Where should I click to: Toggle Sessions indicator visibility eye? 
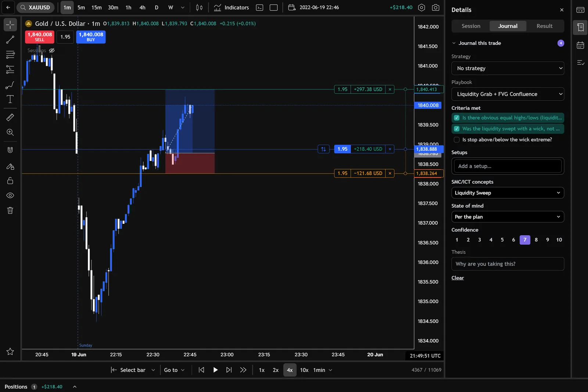click(52, 50)
